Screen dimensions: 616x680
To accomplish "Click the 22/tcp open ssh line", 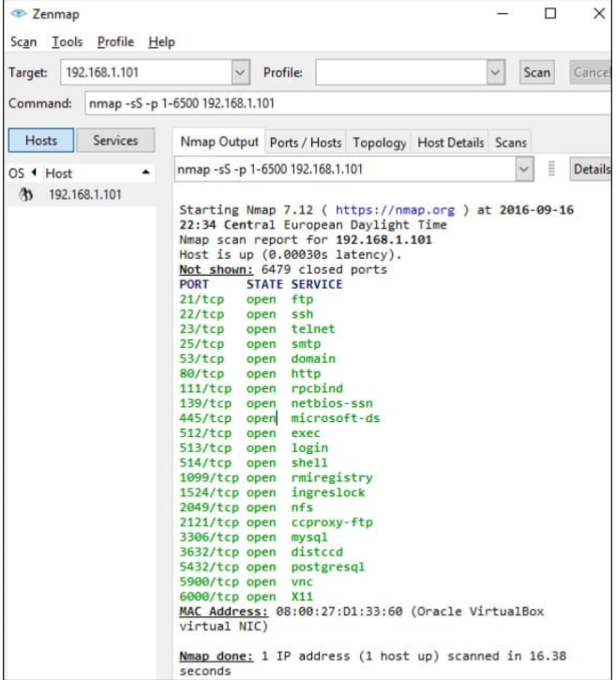I will point(247,314).
